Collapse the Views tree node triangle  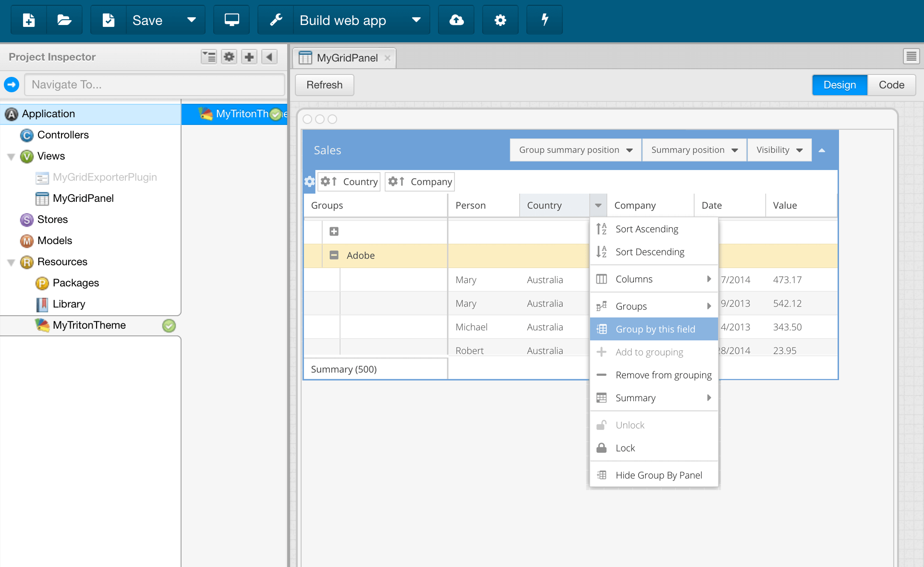pos(11,157)
